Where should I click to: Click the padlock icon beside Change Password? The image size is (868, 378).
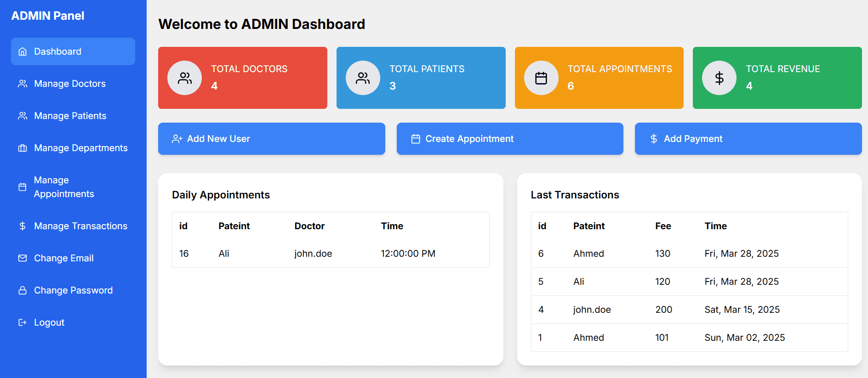tap(23, 290)
